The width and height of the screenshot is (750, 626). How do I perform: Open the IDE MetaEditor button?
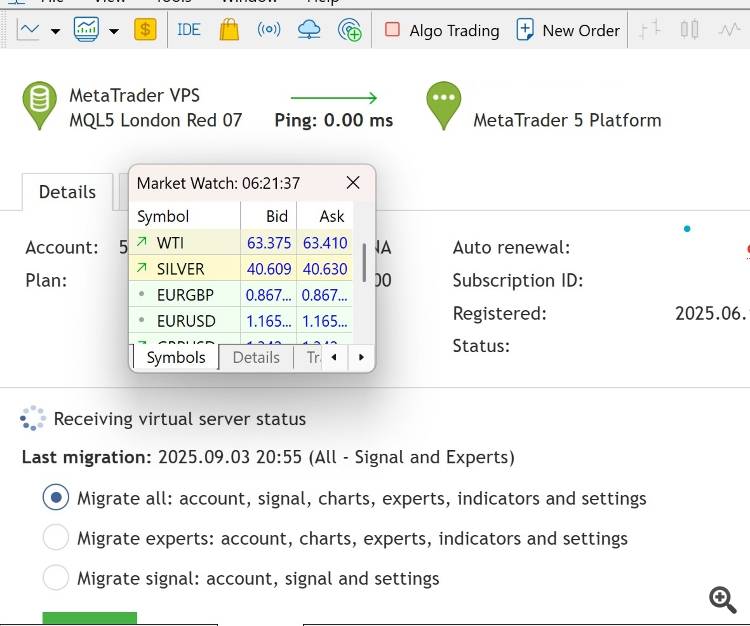tap(188, 30)
